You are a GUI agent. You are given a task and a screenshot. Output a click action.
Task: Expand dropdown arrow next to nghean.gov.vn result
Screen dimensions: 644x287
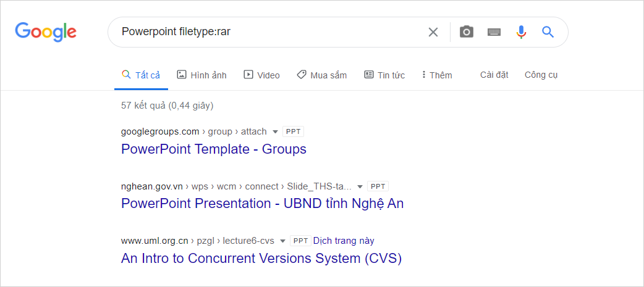(x=360, y=186)
